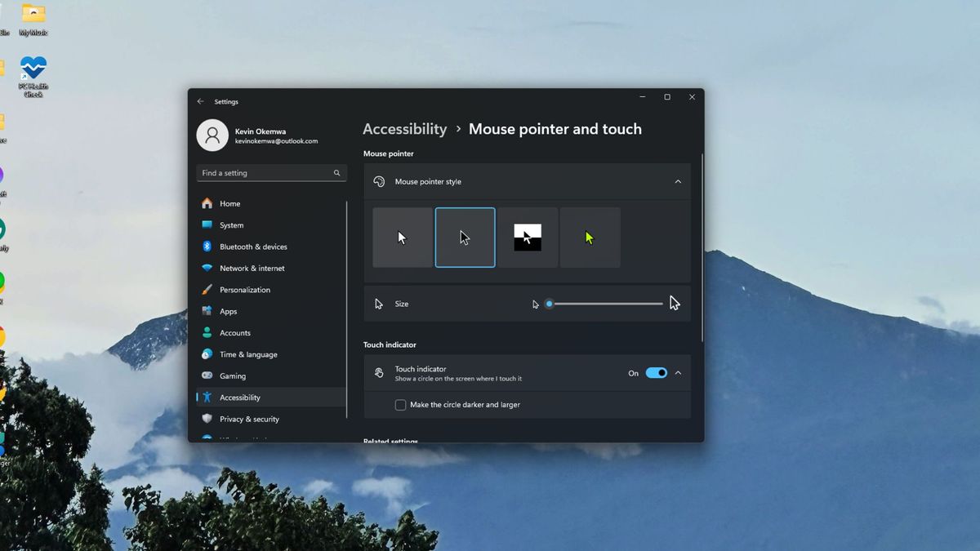Open Gaming settings in the sidebar
This screenshot has height=551, width=980.
(x=232, y=375)
